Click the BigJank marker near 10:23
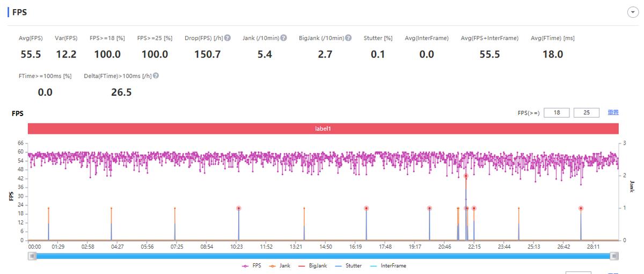The width and height of the screenshot is (644, 274). click(239, 208)
